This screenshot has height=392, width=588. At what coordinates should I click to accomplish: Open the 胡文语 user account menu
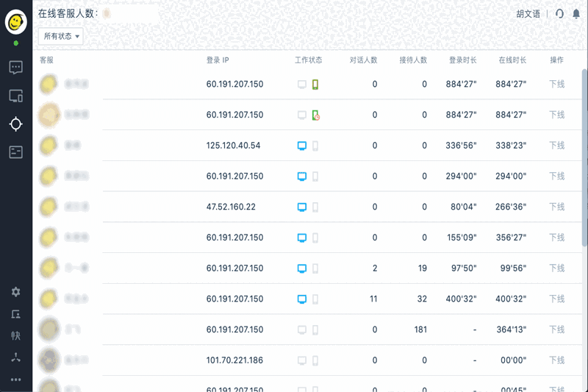tap(528, 14)
